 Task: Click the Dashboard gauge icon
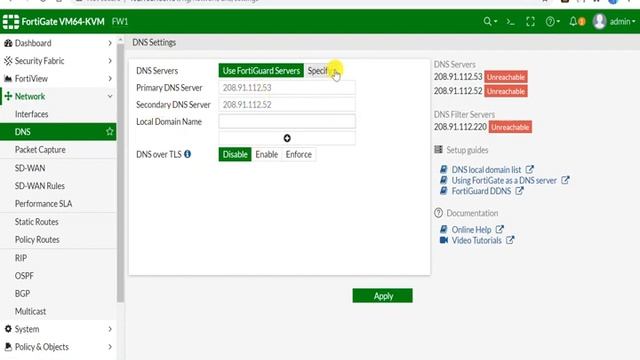pos(8,43)
